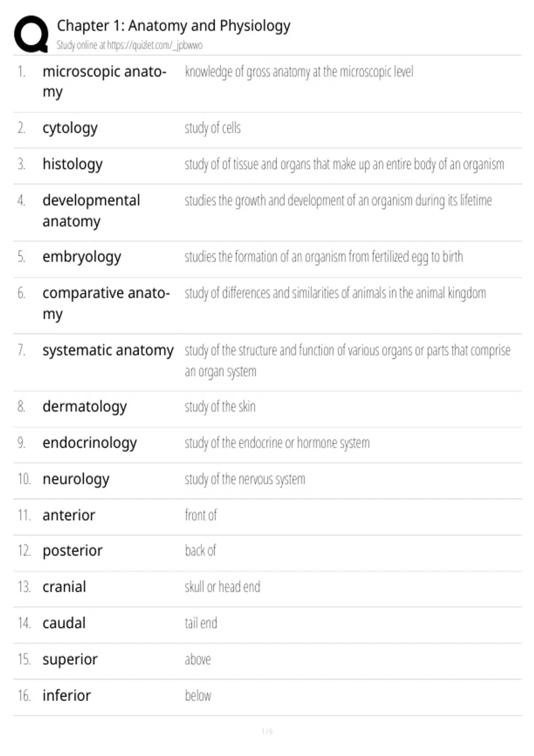
Task: Select the term 'microscopic anatomy'
Action: click(105, 81)
